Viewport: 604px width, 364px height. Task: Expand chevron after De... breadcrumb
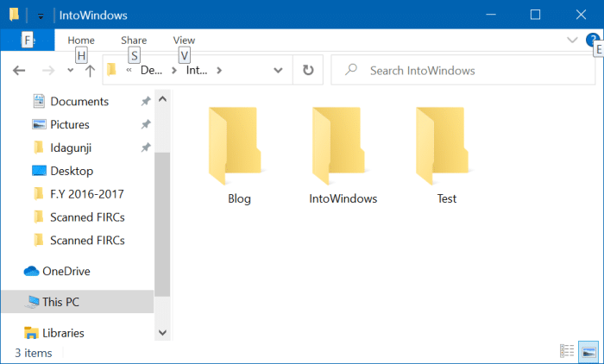(x=174, y=71)
